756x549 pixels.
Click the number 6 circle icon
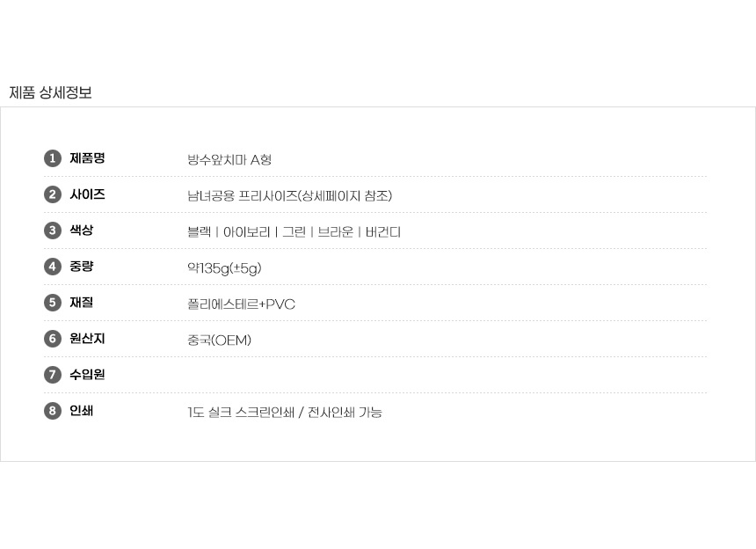[x=53, y=339]
